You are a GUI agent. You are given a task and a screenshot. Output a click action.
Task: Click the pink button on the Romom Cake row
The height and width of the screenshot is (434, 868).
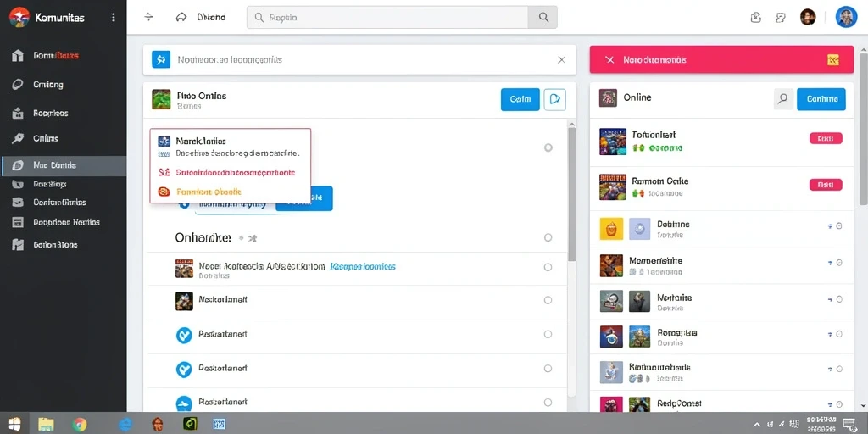[826, 185]
